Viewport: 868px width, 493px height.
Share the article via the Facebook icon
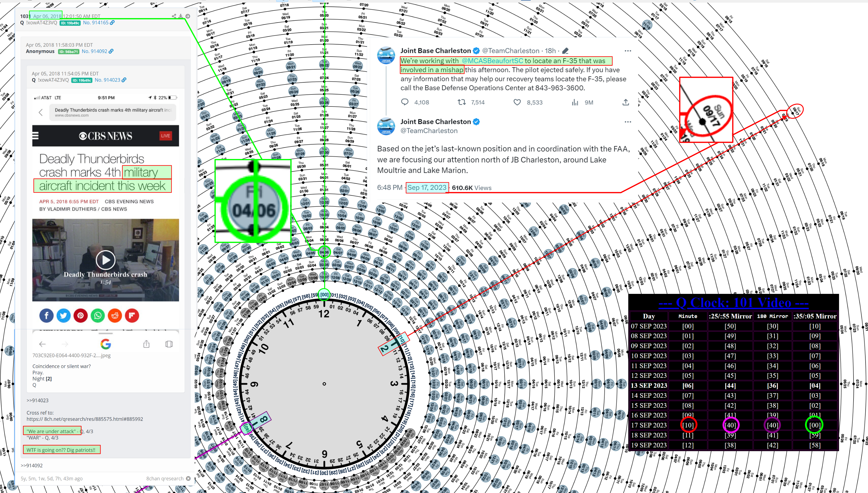coord(46,316)
